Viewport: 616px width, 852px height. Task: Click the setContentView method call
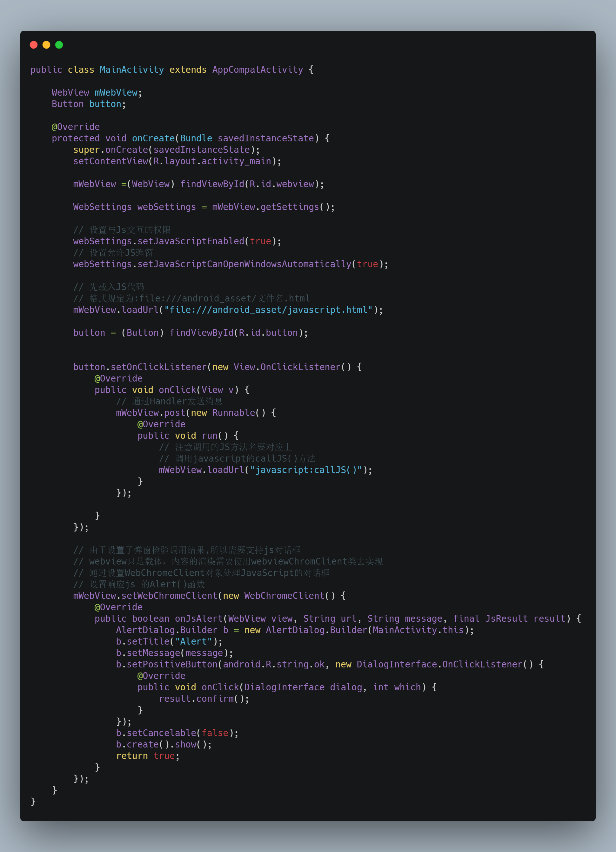(x=111, y=161)
